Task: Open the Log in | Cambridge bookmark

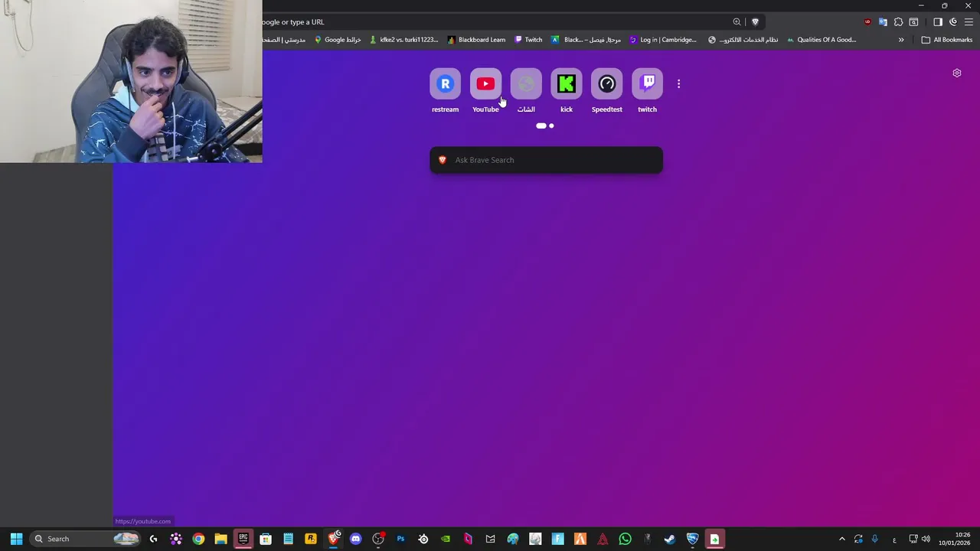Action: (663, 40)
